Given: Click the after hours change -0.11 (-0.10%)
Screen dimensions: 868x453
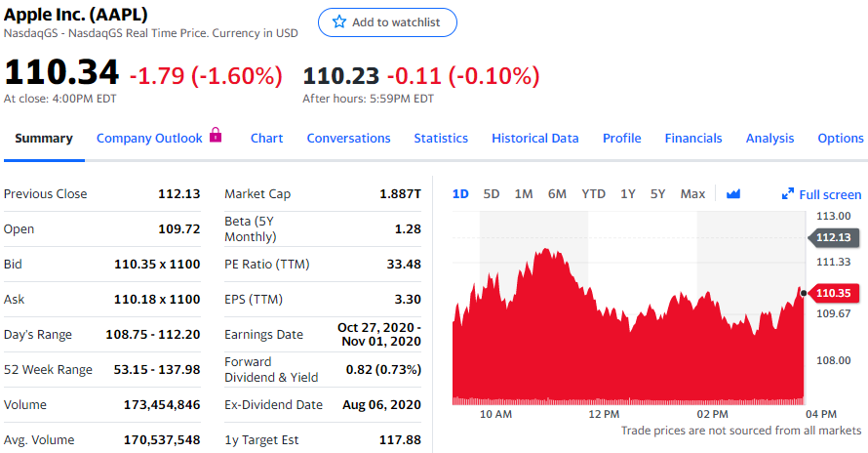Looking at the screenshot, I should pos(463,75).
